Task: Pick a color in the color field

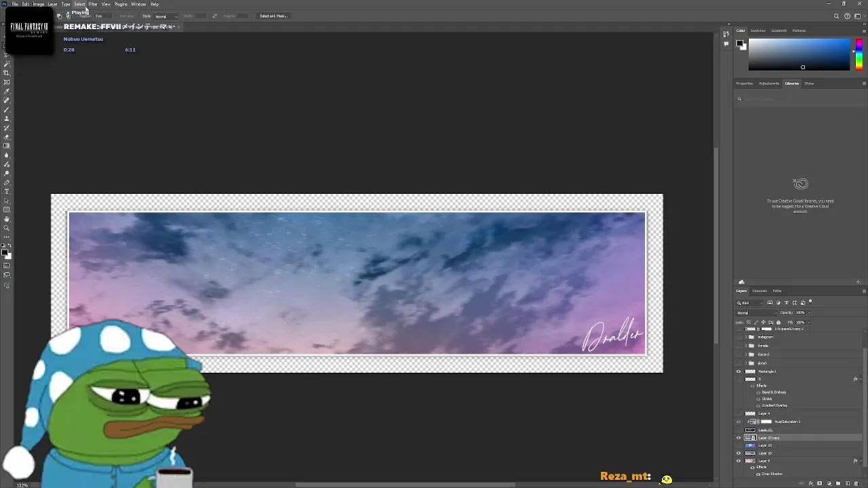Action: pyautogui.click(x=799, y=54)
